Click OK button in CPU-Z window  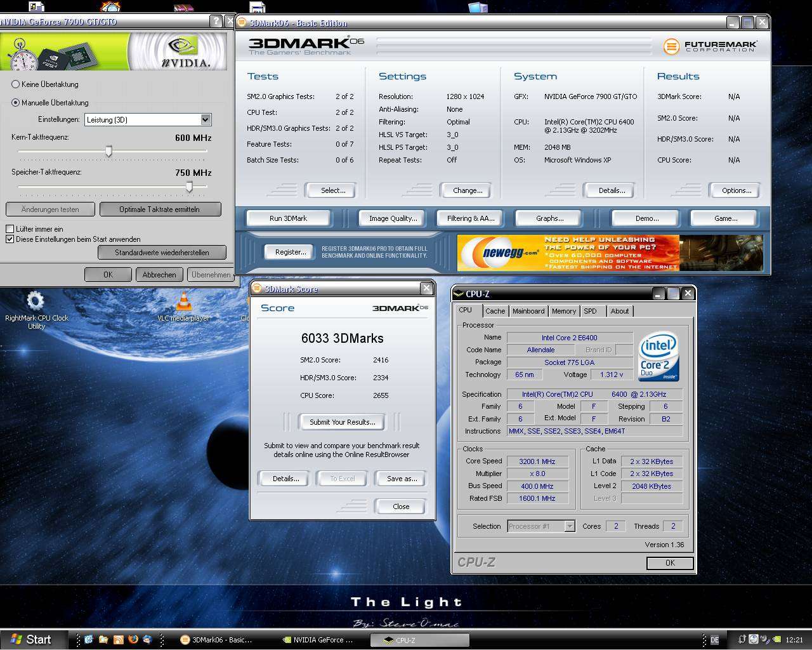coord(670,563)
